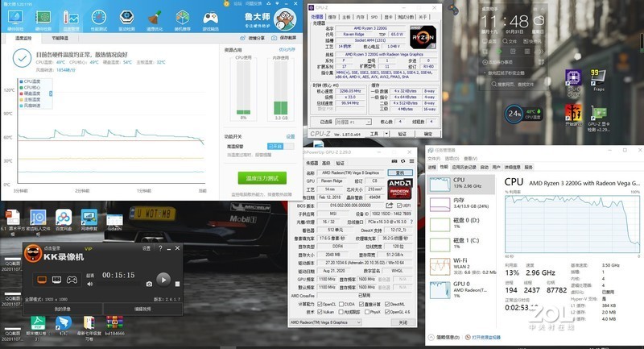Click the speaker volume icon in KK recorder
This screenshot has height=349, width=644.
(90, 284)
